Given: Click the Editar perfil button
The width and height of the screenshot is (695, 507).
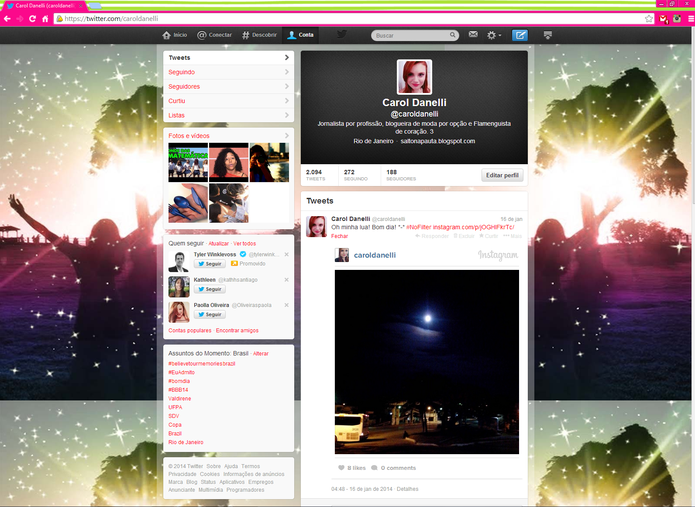Looking at the screenshot, I should pos(502,175).
